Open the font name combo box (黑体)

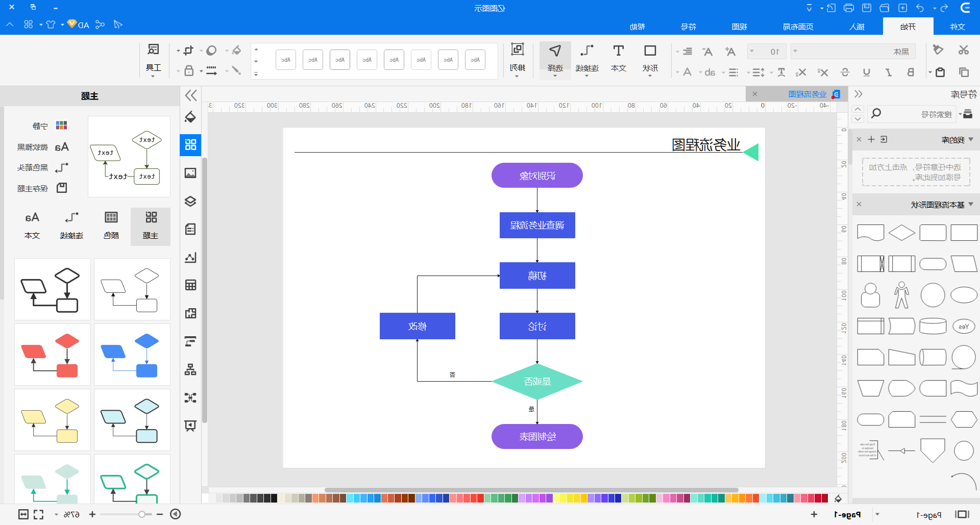[x=853, y=52]
